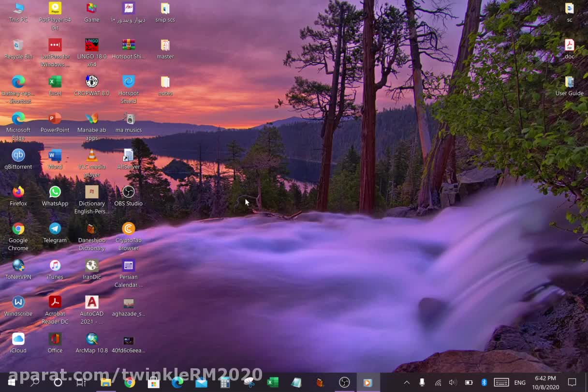Viewport: 588px width, 392px height.
Task: Open the Recycle Bin desktop icon
Action: [x=18, y=45]
